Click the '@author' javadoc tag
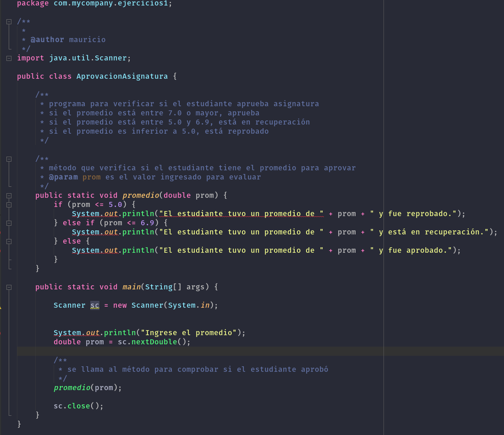This screenshot has width=504, height=435. pos(47,39)
